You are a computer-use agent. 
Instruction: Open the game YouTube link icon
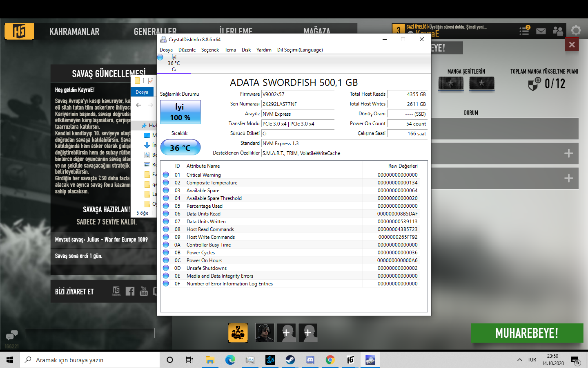144,291
